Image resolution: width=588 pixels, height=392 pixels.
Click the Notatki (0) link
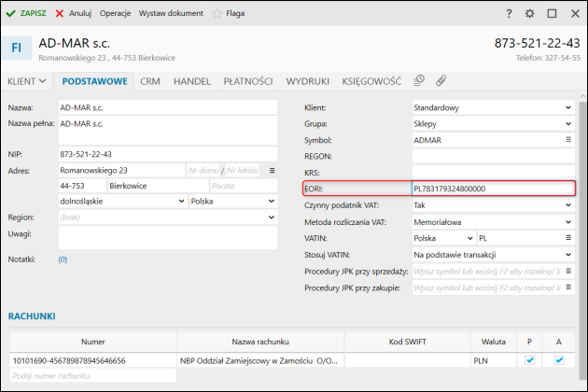pos(63,259)
